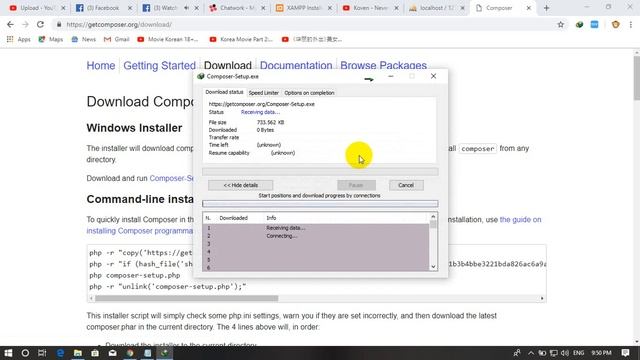
Task: Click the Hide details button
Action: click(x=240, y=185)
